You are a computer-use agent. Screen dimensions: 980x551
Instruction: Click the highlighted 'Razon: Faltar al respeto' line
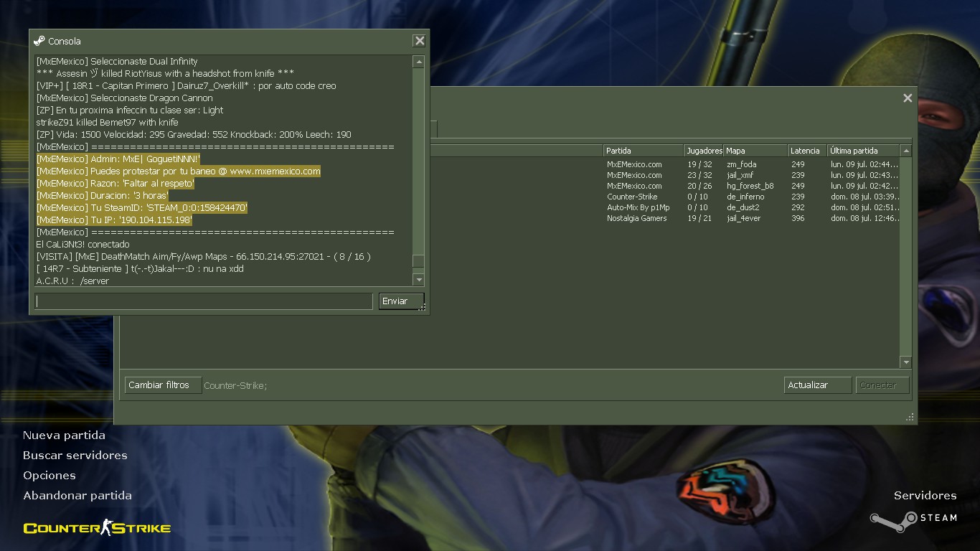(x=116, y=184)
